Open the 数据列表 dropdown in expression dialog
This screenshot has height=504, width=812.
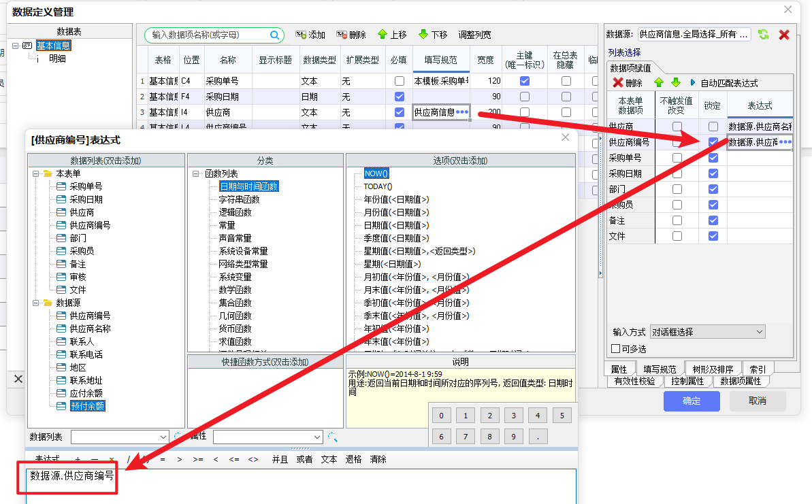coord(120,437)
